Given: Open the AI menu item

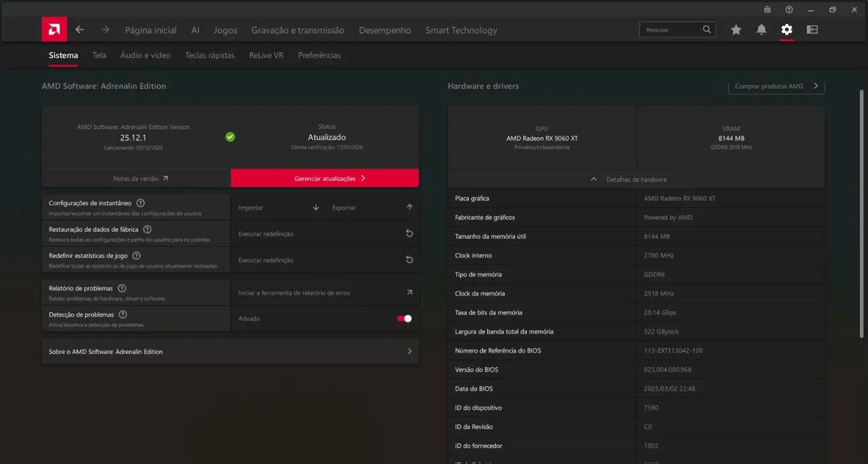Looking at the screenshot, I should (x=195, y=30).
